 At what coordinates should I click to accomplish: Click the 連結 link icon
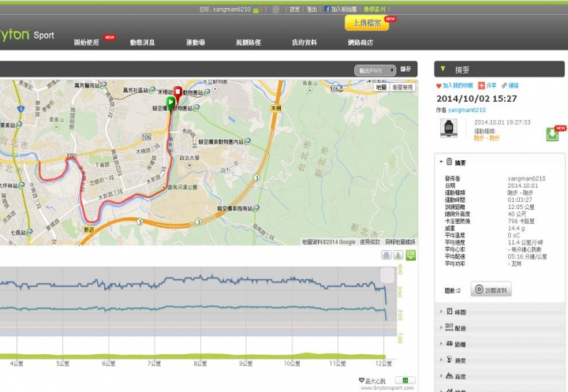504,85
